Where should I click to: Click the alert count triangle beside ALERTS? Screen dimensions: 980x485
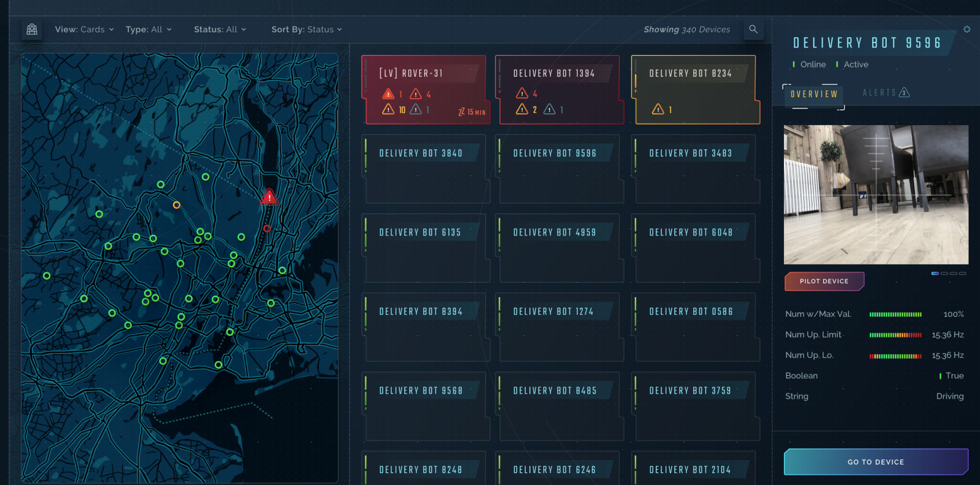tap(905, 93)
